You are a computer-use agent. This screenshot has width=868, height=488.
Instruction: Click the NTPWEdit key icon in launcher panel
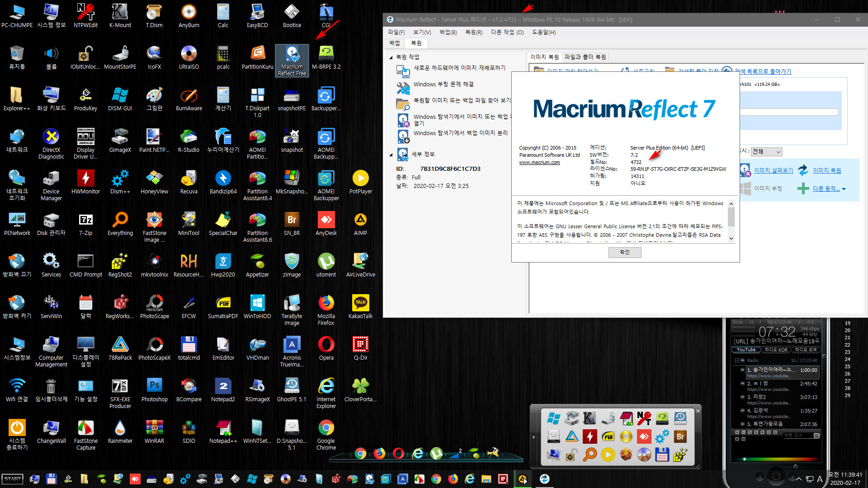click(x=644, y=418)
